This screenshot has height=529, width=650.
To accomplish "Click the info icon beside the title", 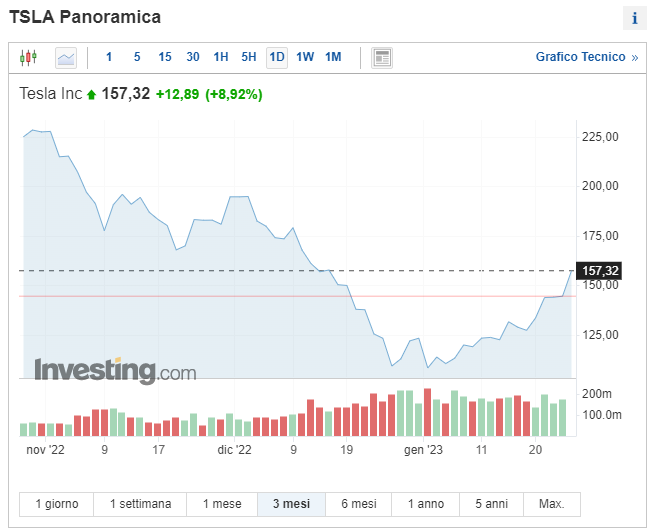I will click(x=634, y=18).
